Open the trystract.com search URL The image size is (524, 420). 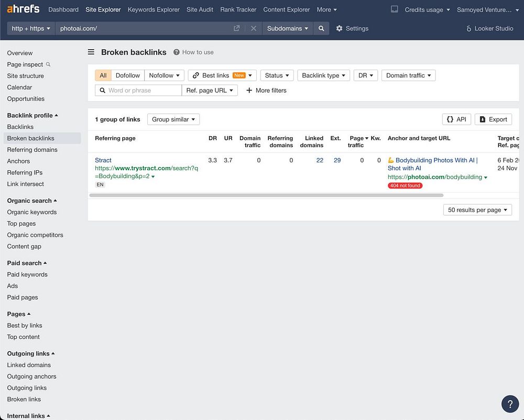(146, 172)
